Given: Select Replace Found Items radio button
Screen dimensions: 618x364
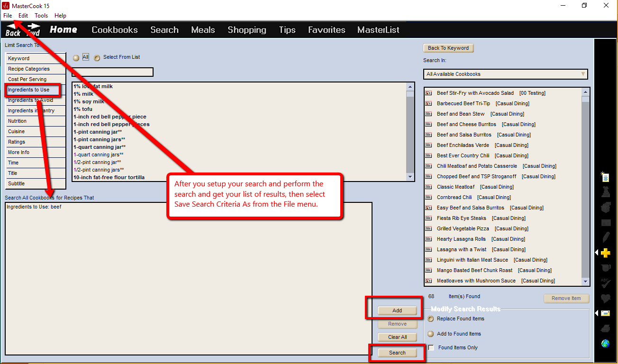Looking at the screenshot, I should click(x=431, y=318).
